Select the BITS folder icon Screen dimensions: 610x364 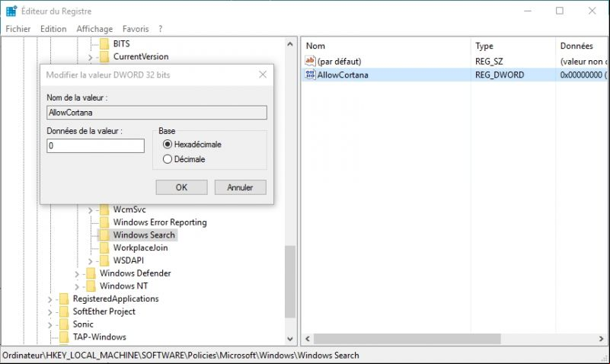pos(104,44)
